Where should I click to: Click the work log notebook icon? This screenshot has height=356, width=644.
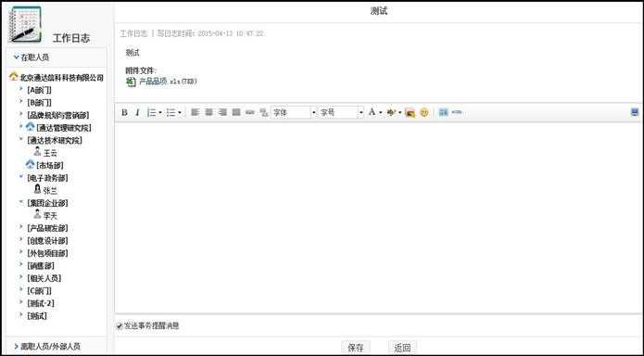(x=25, y=25)
